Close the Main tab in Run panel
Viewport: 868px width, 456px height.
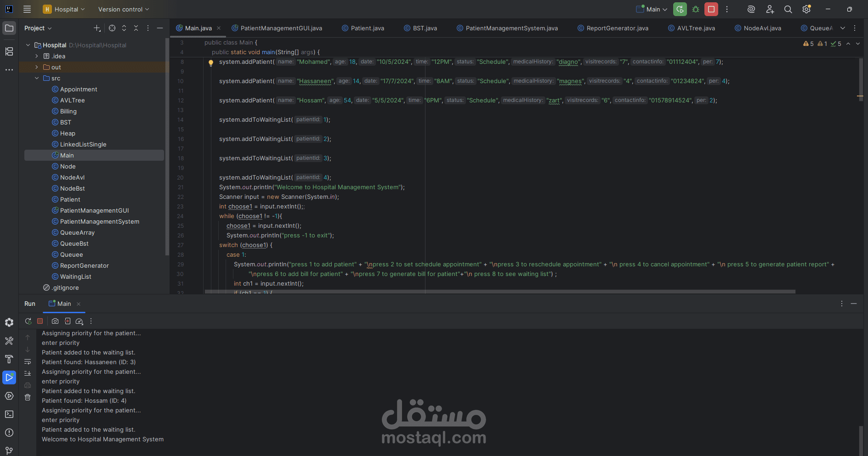point(79,304)
